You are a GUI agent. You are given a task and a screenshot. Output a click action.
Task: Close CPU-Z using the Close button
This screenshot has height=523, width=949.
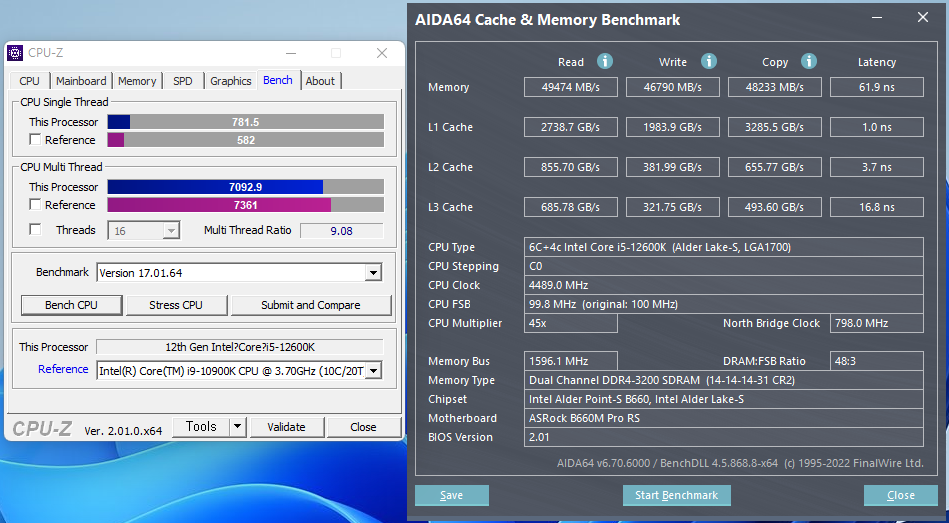(363, 427)
